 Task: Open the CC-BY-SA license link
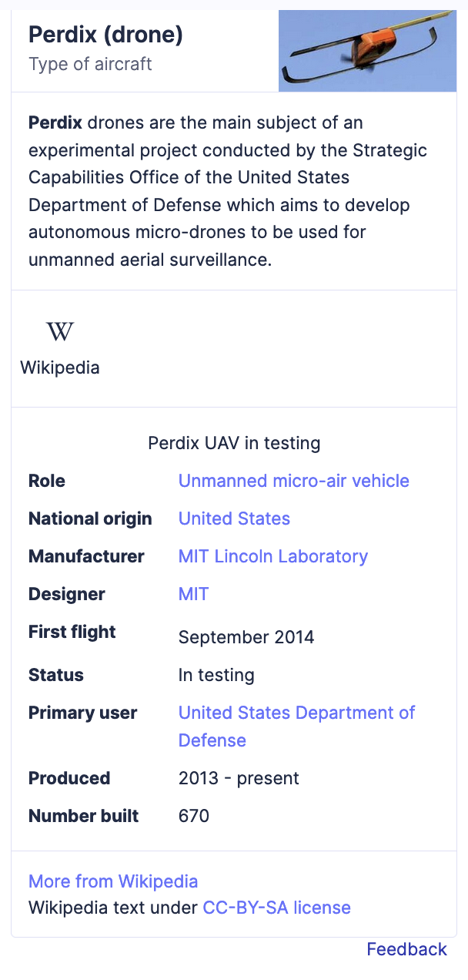point(276,908)
